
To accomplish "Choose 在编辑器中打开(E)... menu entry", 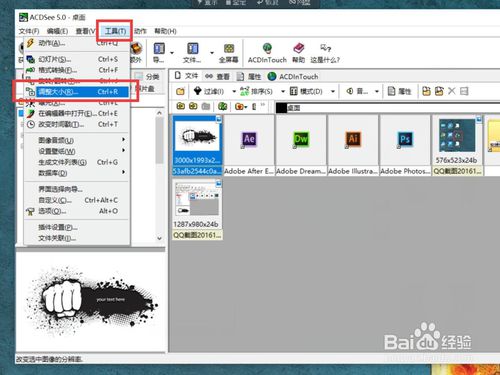I will [x=77, y=113].
